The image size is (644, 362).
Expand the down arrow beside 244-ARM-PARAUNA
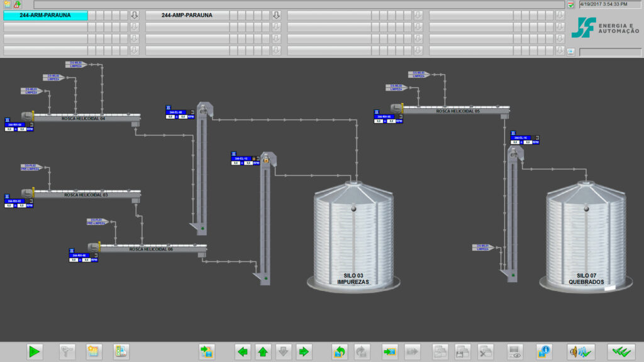pos(135,15)
